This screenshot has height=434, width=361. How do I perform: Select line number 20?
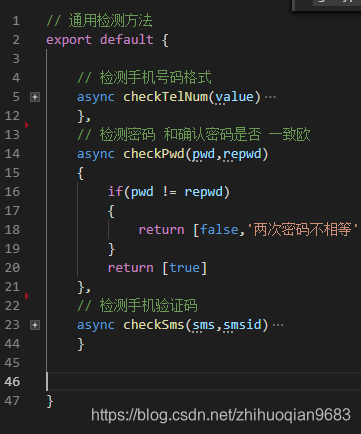12,268
